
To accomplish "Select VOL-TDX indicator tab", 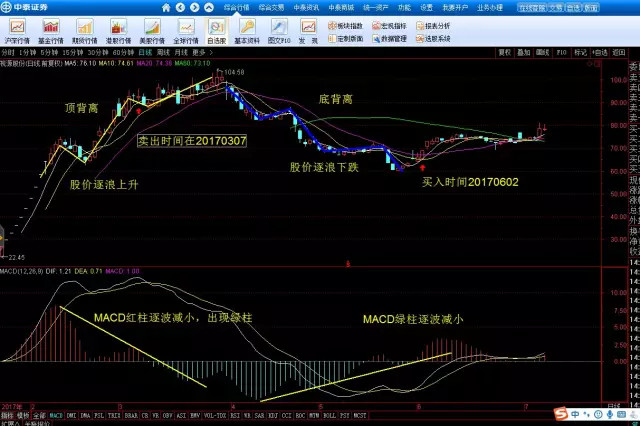I will [215, 415].
